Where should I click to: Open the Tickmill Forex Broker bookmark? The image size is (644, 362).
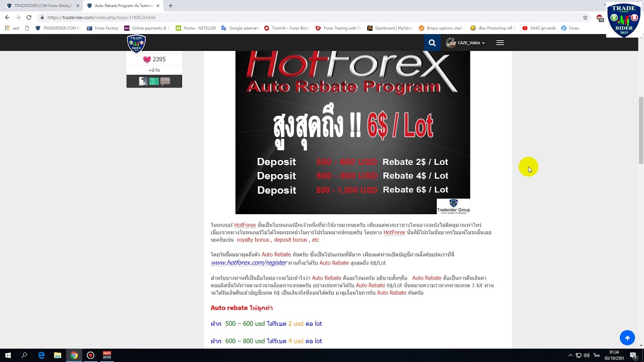coord(286,28)
